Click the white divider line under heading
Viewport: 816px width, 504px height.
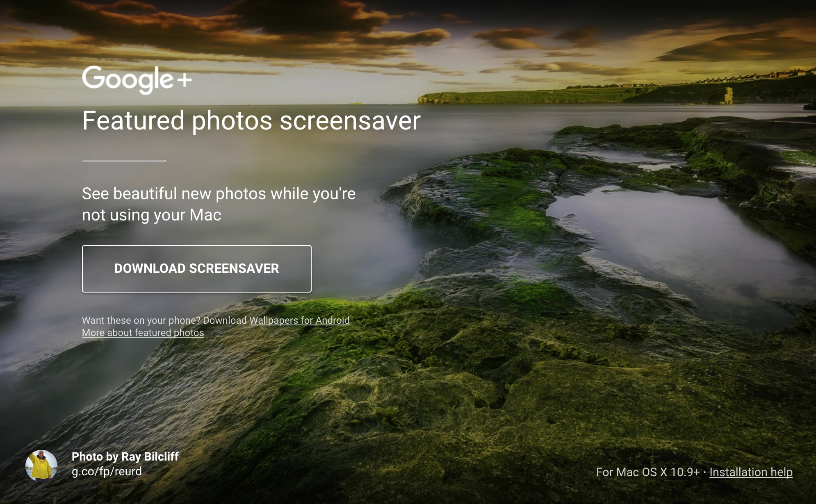[124, 161]
